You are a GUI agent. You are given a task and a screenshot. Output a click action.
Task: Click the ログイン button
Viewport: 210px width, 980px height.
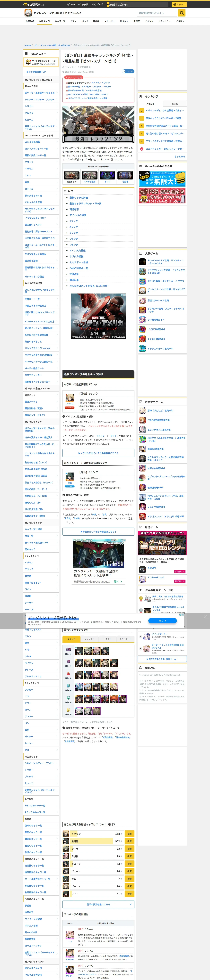(x=179, y=5)
